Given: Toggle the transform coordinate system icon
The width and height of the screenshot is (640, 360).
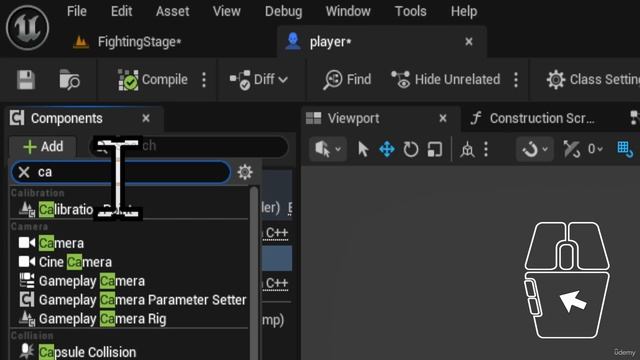Looking at the screenshot, I should pos(467,150).
